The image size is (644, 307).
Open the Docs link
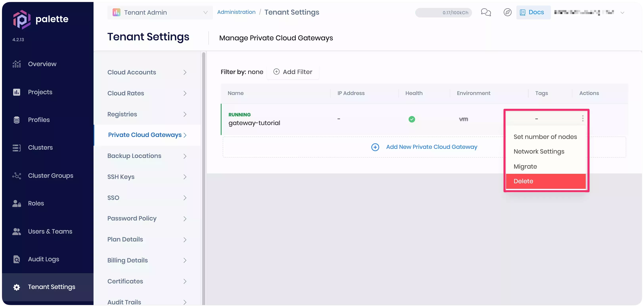tap(532, 12)
